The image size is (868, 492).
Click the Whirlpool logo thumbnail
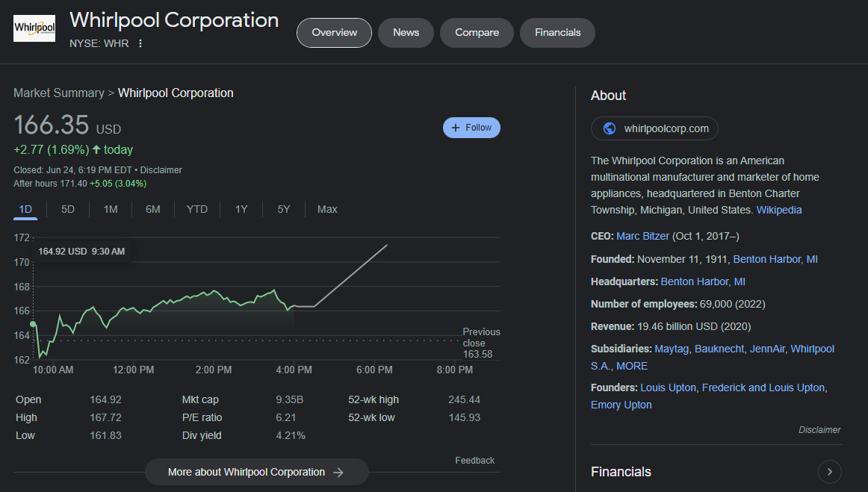point(34,28)
